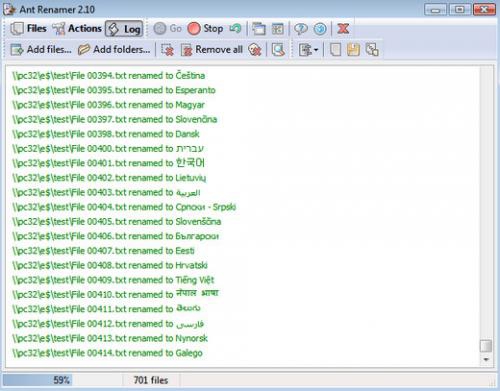Select log line renamed to Čeština
Screen dimensions: 500x391
click(x=108, y=76)
